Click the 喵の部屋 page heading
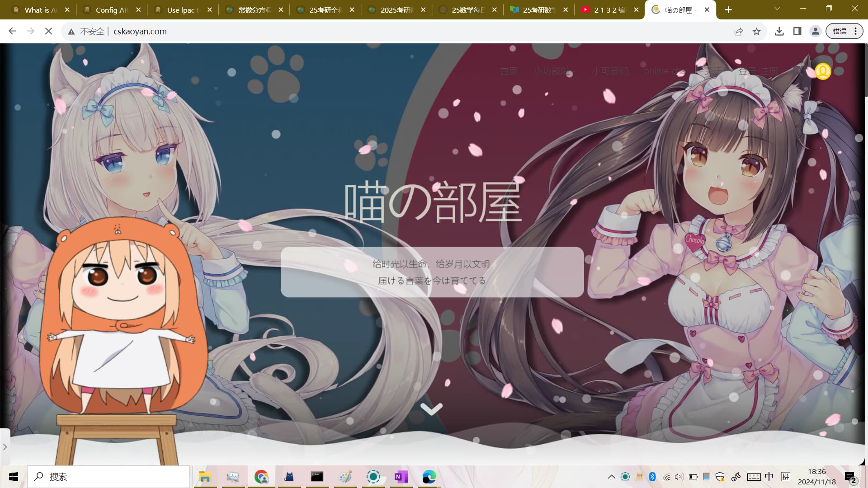868x488 pixels. pyautogui.click(x=433, y=202)
